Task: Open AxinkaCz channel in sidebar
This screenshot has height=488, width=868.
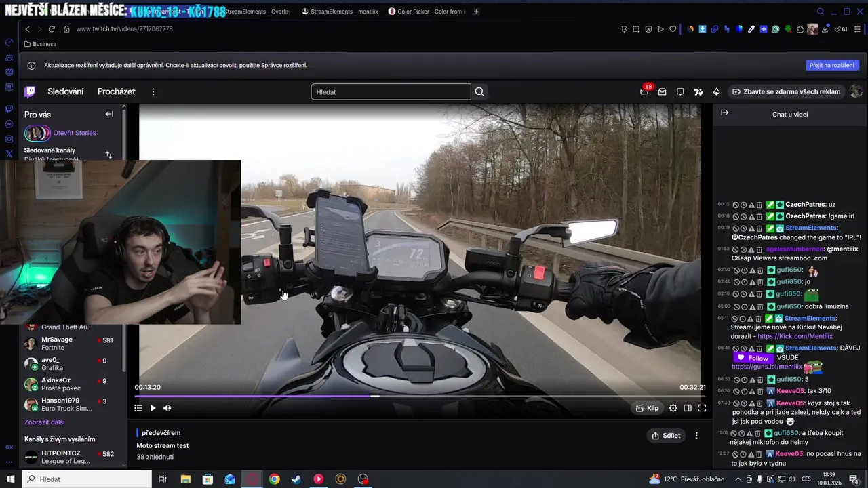Action: (69, 384)
